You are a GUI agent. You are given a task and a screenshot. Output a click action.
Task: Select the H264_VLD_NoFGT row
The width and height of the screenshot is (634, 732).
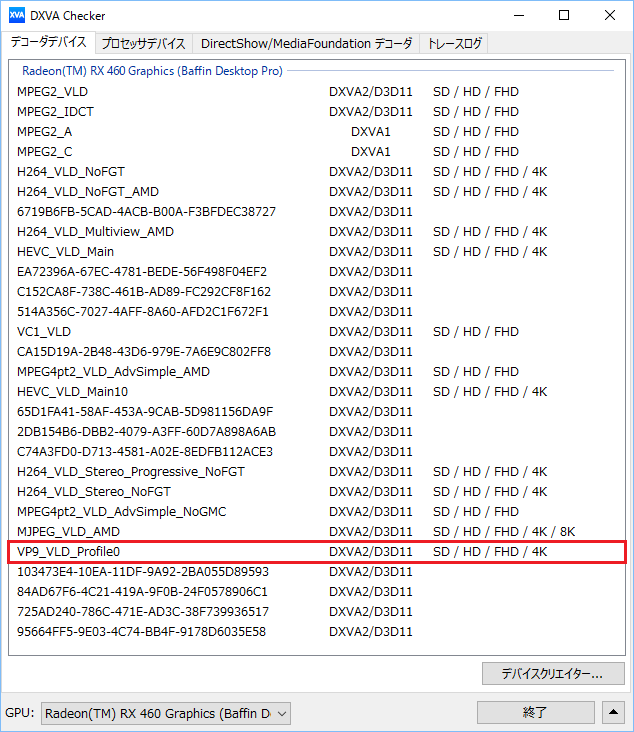coord(317,172)
